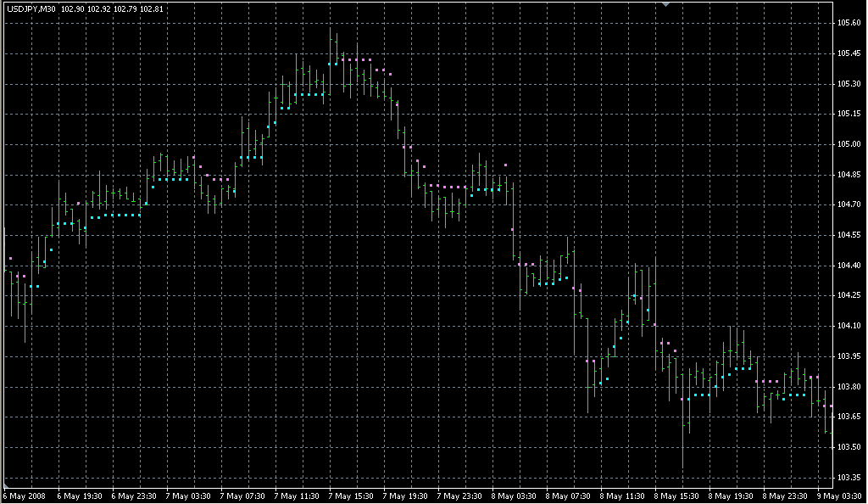Image resolution: width=868 pixels, height=504 pixels.
Task: Select the 104.40 price scale label
Action: [849, 266]
